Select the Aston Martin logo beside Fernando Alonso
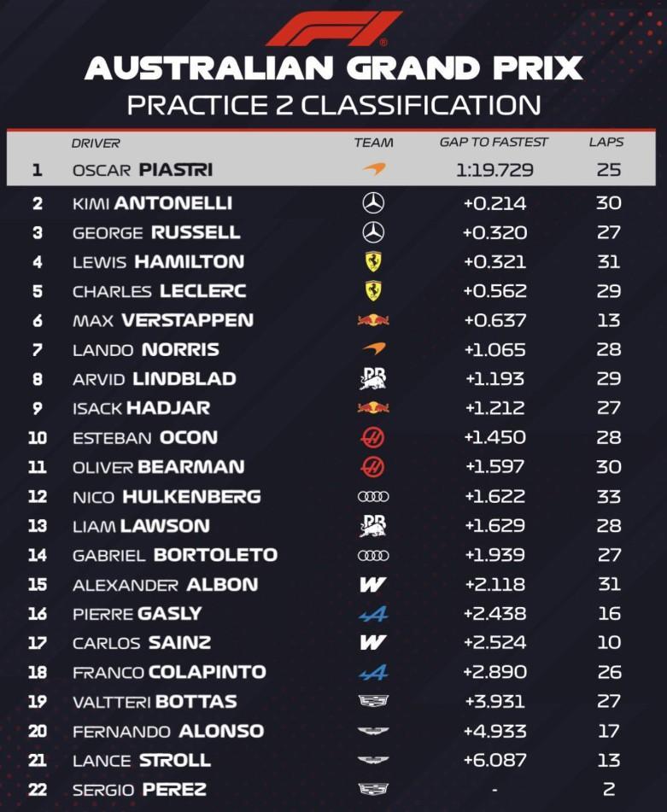The image size is (667, 812). (x=373, y=731)
